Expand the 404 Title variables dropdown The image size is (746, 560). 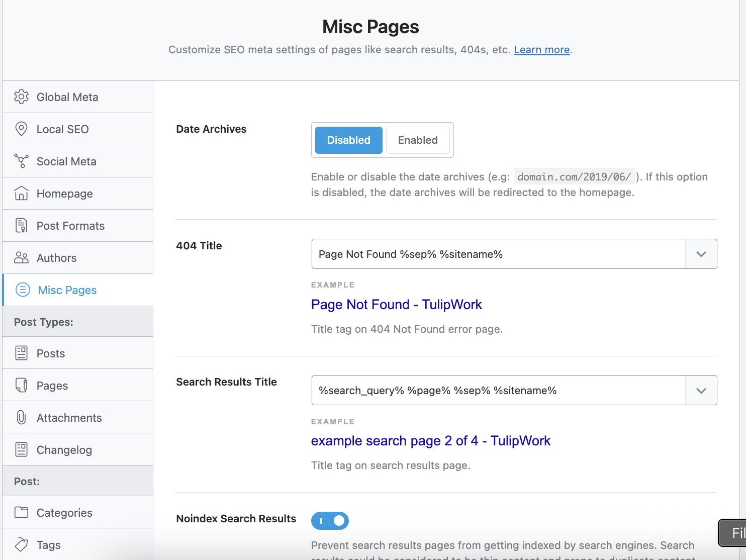701,254
